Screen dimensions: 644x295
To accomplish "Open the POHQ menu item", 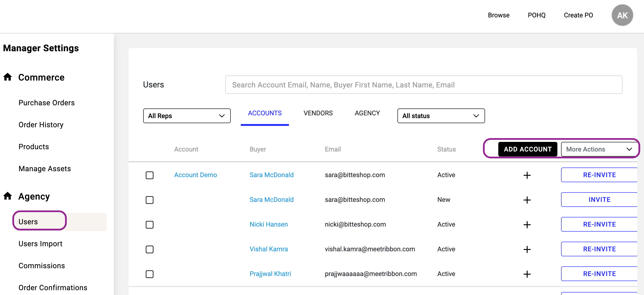I will point(537,15).
